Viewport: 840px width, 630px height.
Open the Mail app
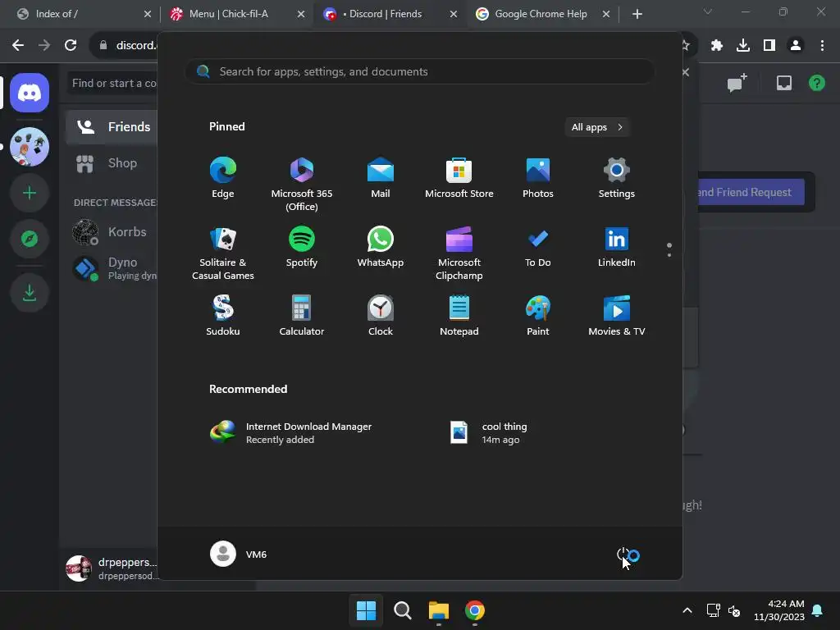tap(381, 178)
